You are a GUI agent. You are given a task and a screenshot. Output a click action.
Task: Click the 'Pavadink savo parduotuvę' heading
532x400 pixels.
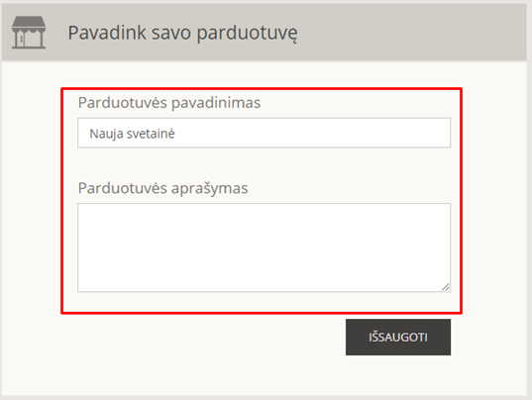click(183, 34)
